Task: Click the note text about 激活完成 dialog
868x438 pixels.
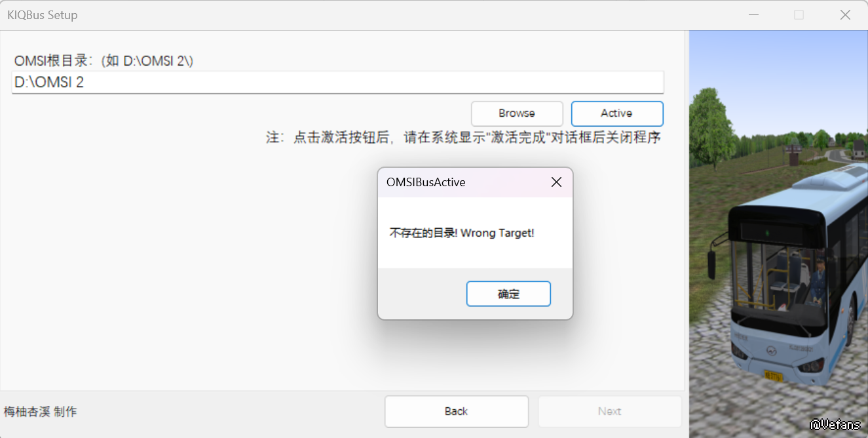Action: pos(463,138)
